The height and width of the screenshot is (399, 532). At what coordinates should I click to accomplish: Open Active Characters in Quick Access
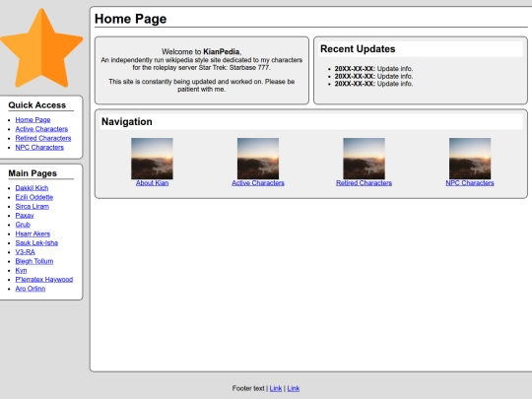point(41,129)
